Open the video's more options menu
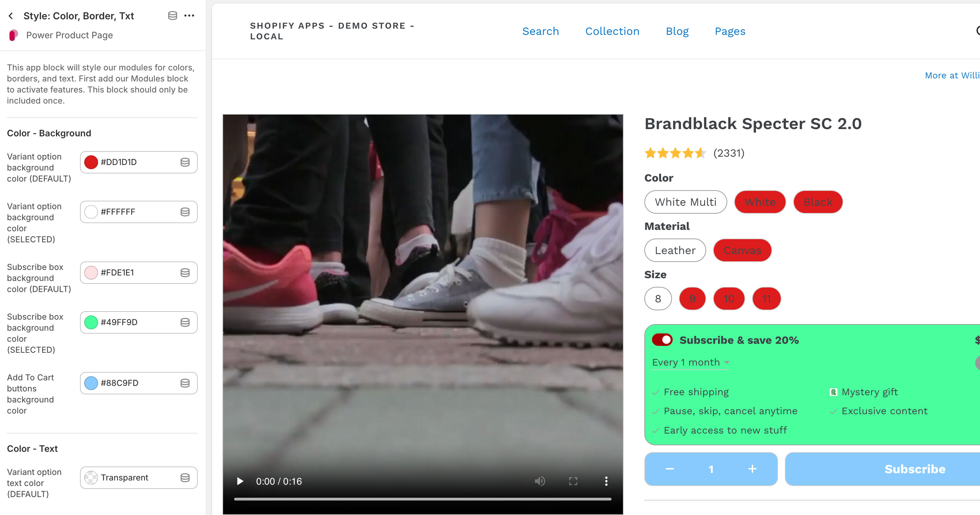The width and height of the screenshot is (980, 515). tap(606, 481)
